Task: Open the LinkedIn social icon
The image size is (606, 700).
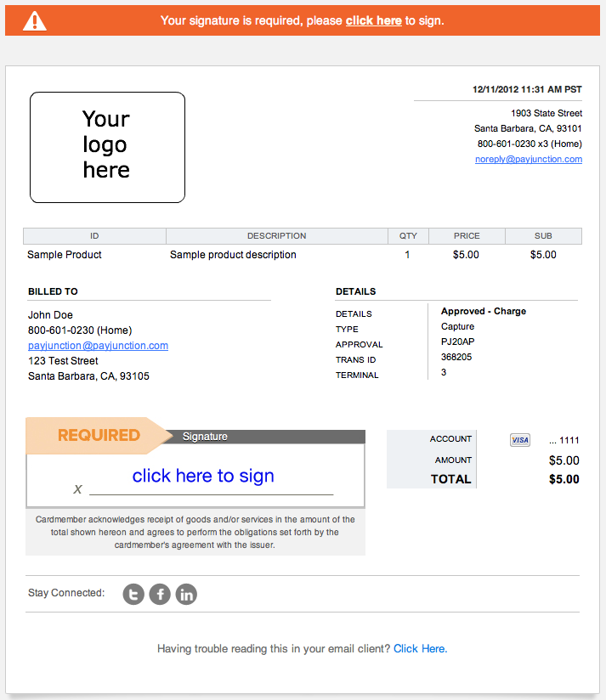Action: 186,594
